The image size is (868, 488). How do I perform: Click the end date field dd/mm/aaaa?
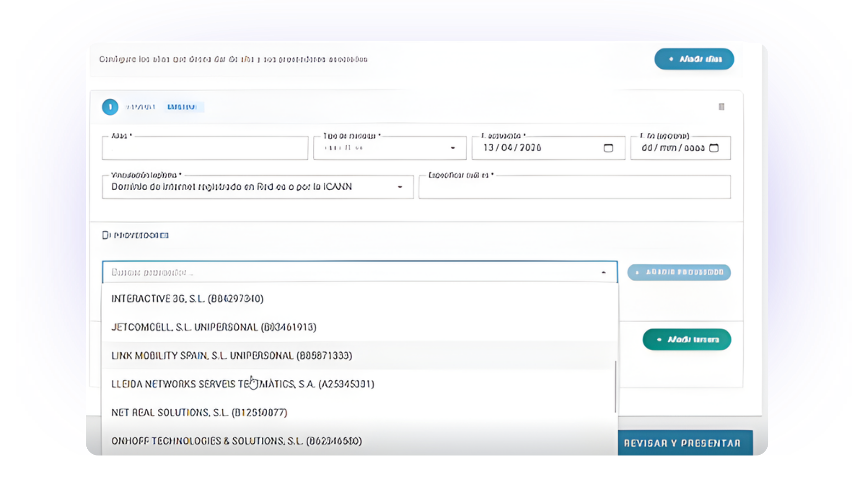(680, 148)
